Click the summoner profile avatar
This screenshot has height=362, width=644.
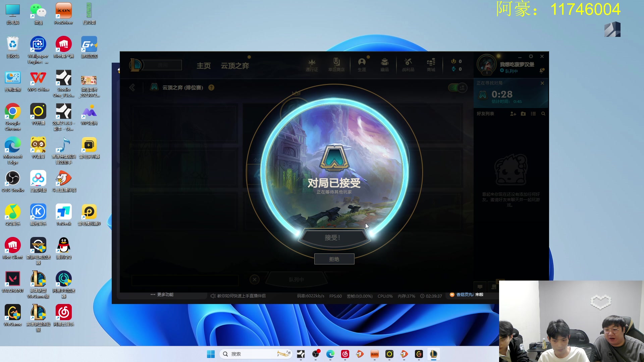tap(487, 64)
